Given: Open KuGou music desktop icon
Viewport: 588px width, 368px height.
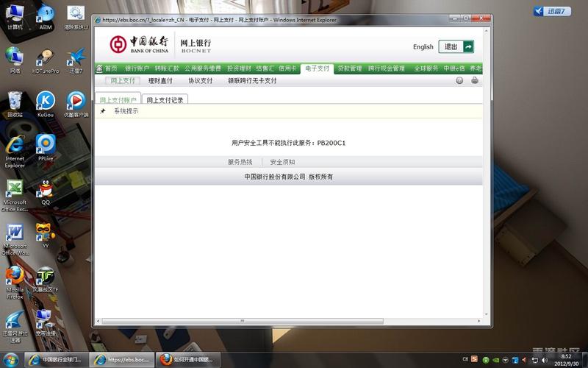Looking at the screenshot, I should click(46, 105).
